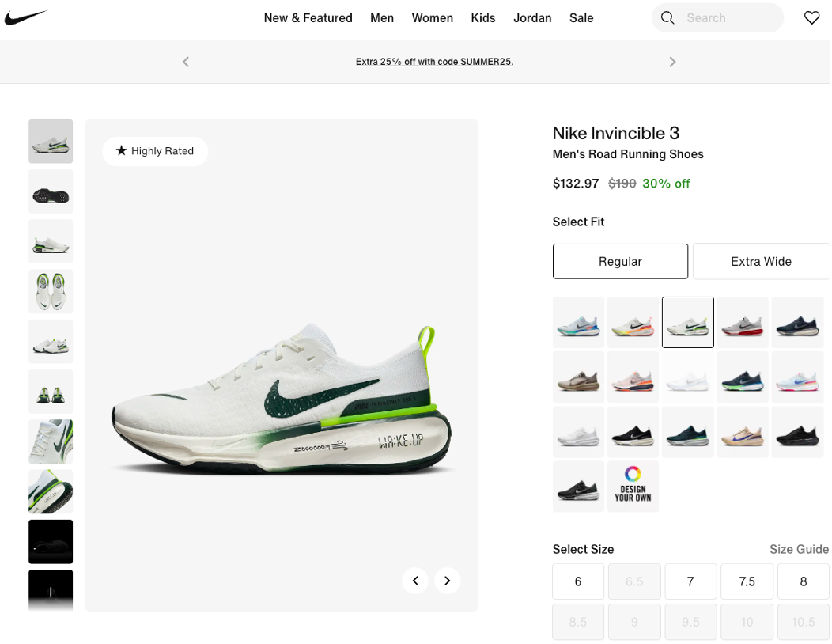Select the tan with blue swoosh colorway
This screenshot has width=832, height=644.
point(743,432)
